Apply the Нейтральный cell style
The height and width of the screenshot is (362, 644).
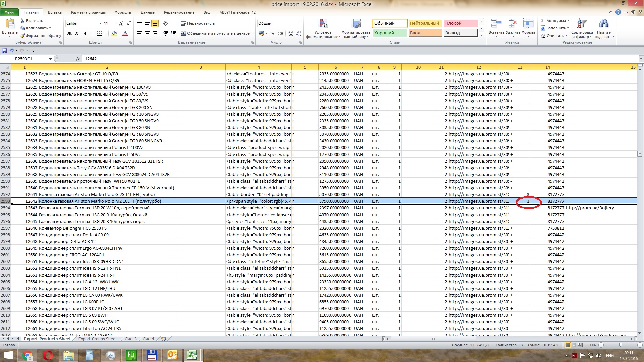pyautogui.click(x=425, y=23)
